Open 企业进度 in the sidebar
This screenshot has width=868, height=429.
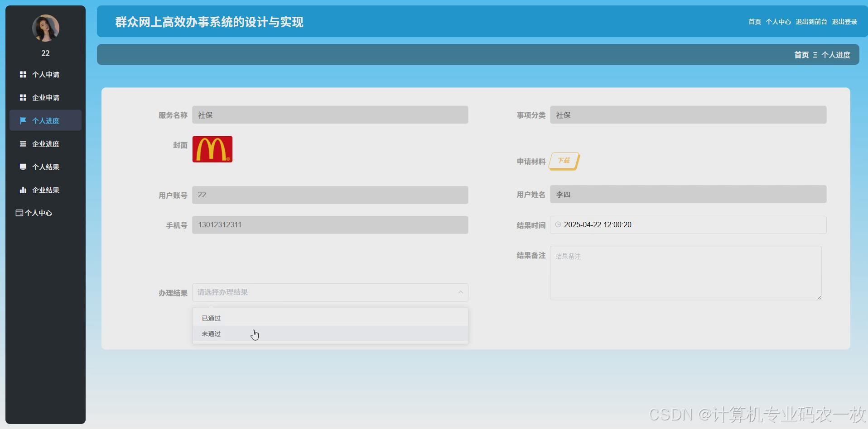click(x=45, y=143)
